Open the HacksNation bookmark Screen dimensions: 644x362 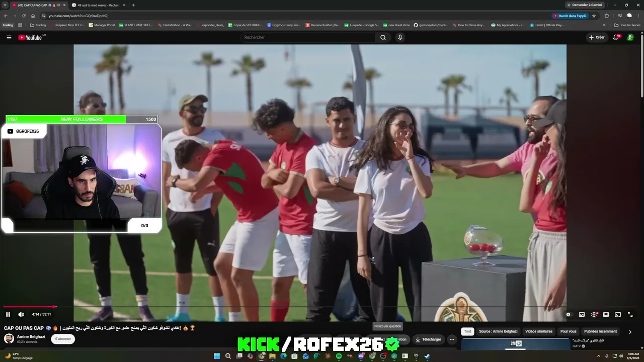(x=175, y=25)
